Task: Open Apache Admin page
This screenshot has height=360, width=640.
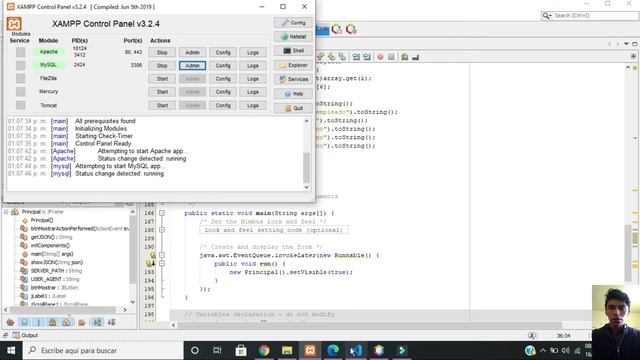Action: click(x=192, y=52)
